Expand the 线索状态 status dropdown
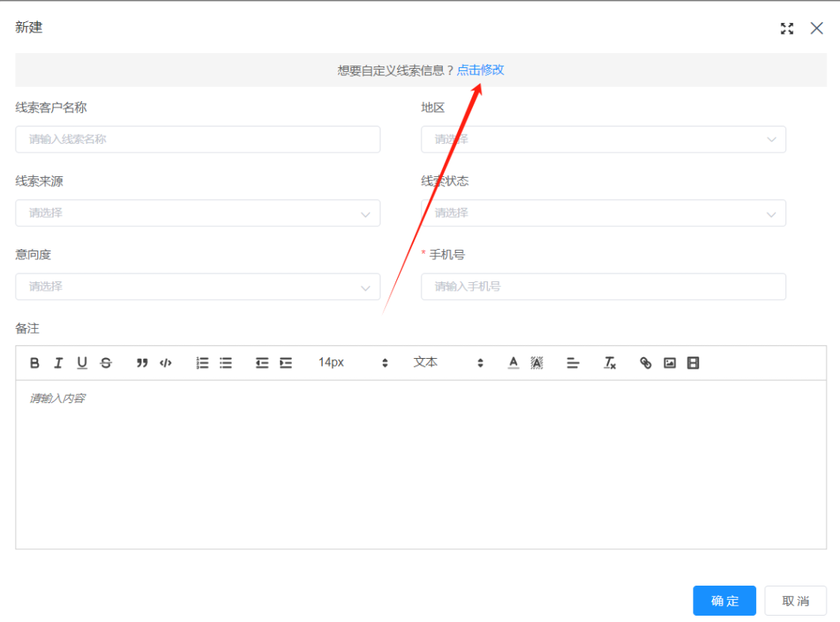 click(603, 213)
